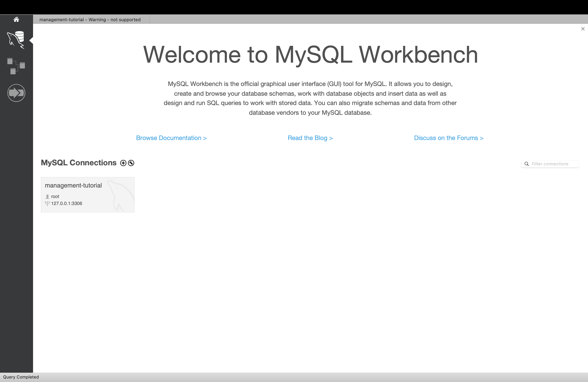Viewport: 588px width, 382px height.
Task: Open the Migration wizard sidebar icon
Action: (16, 93)
